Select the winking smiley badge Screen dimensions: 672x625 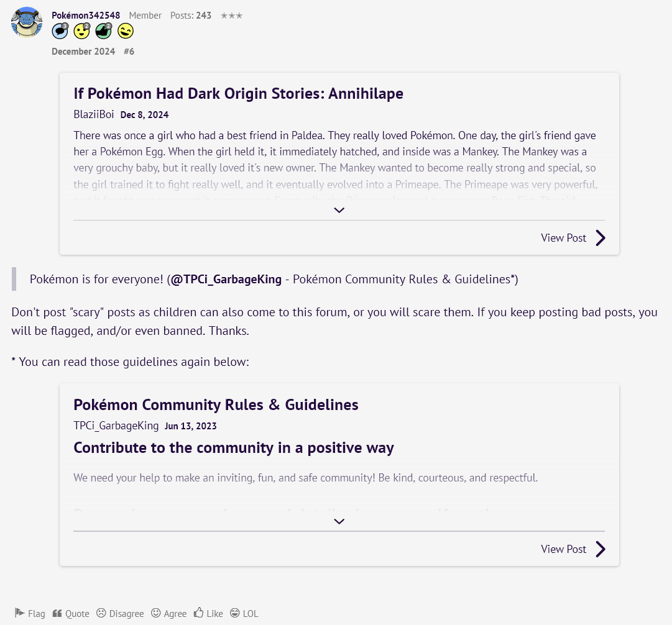click(126, 31)
